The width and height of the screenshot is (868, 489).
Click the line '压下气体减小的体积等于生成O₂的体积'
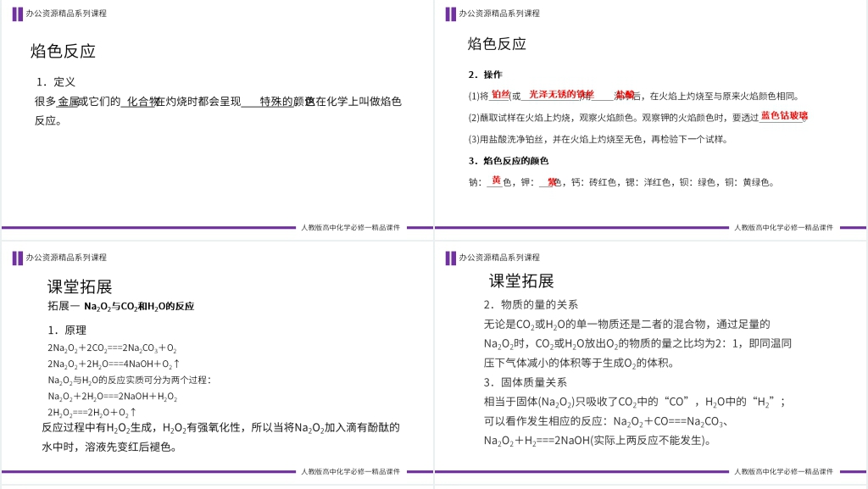579,364
